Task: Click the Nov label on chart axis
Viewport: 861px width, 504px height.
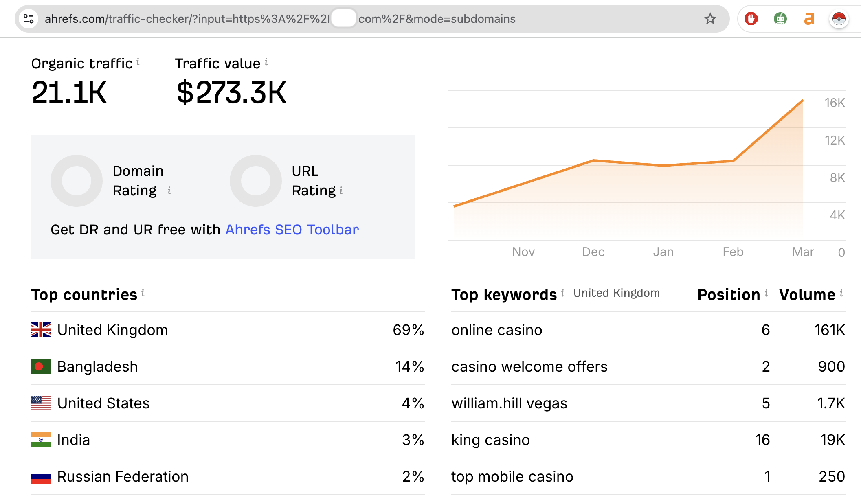Action: [x=523, y=252]
